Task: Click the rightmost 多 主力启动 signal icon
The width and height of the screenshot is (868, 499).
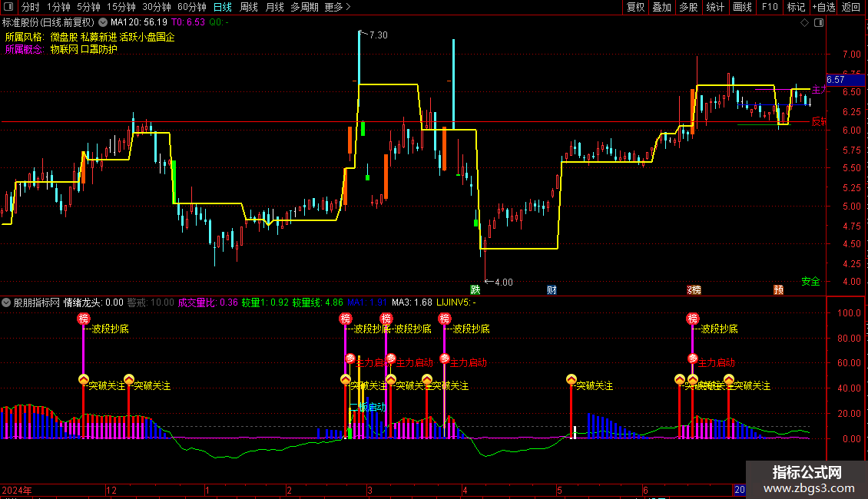Action: (x=693, y=359)
